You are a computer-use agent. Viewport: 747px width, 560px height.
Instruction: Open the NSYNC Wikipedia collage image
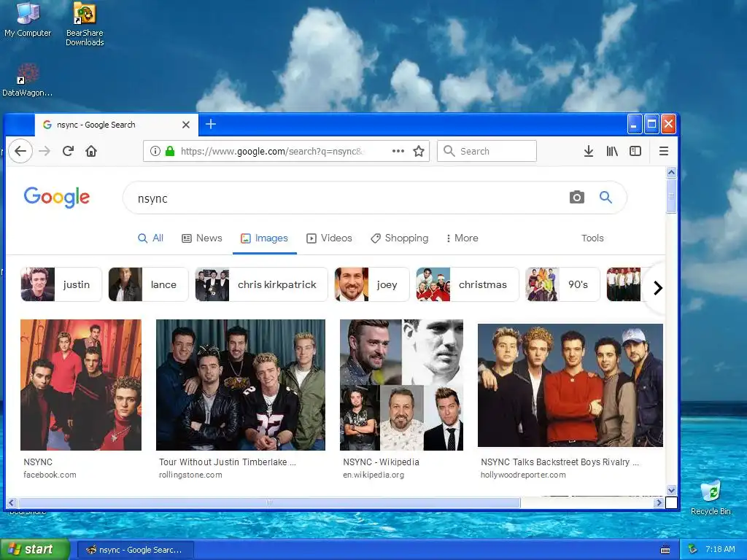tap(402, 385)
